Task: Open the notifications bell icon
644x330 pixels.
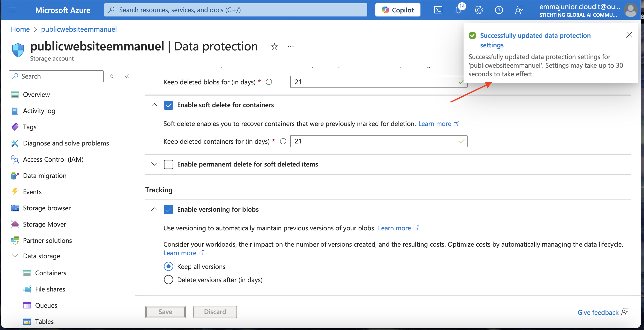Action: click(458, 10)
